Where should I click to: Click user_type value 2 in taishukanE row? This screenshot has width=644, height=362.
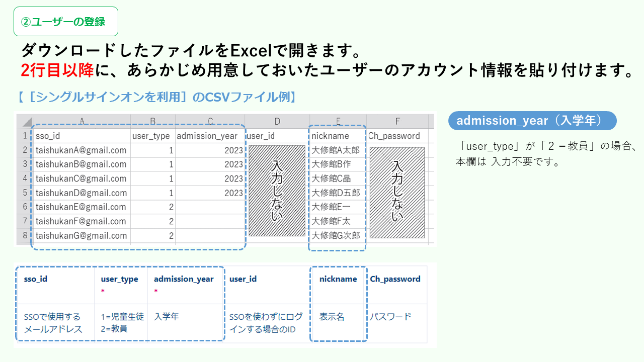coord(153,207)
